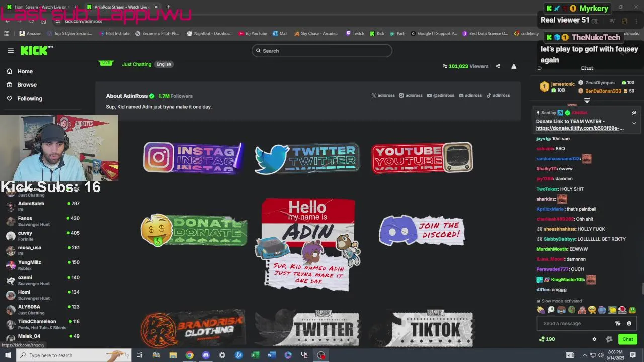Click the Kick search field

click(322, 51)
